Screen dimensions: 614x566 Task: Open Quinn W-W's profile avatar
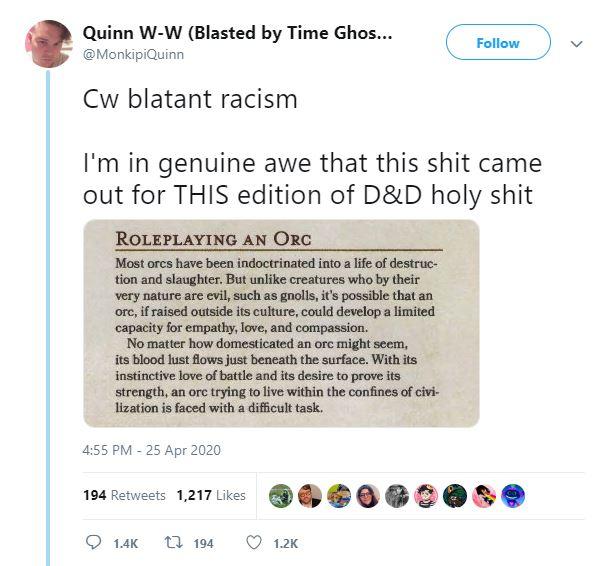click(49, 43)
